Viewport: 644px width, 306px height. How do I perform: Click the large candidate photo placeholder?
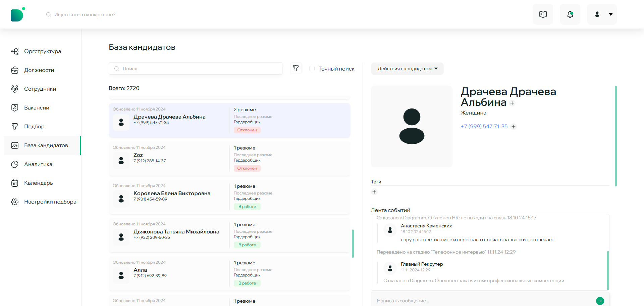[x=412, y=126]
